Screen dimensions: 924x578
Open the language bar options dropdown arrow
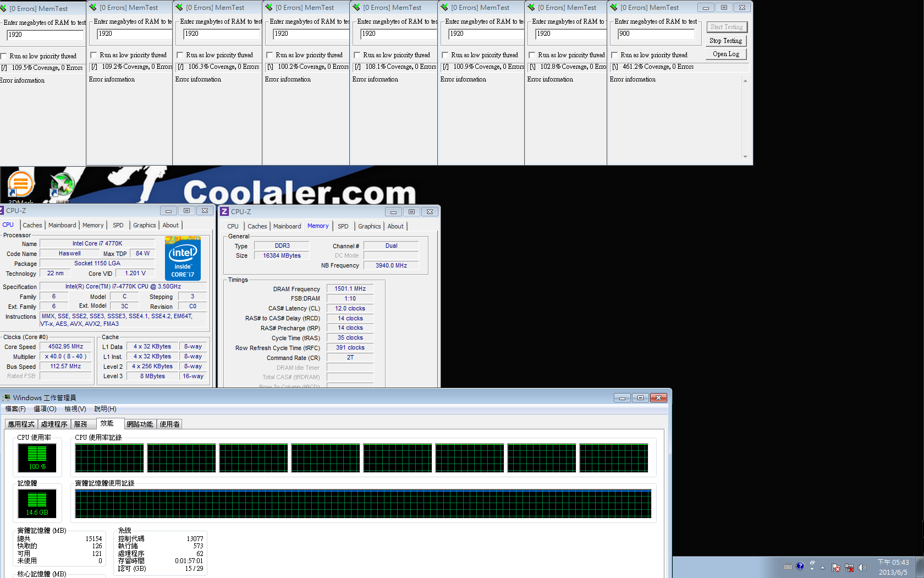tap(812, 569)
